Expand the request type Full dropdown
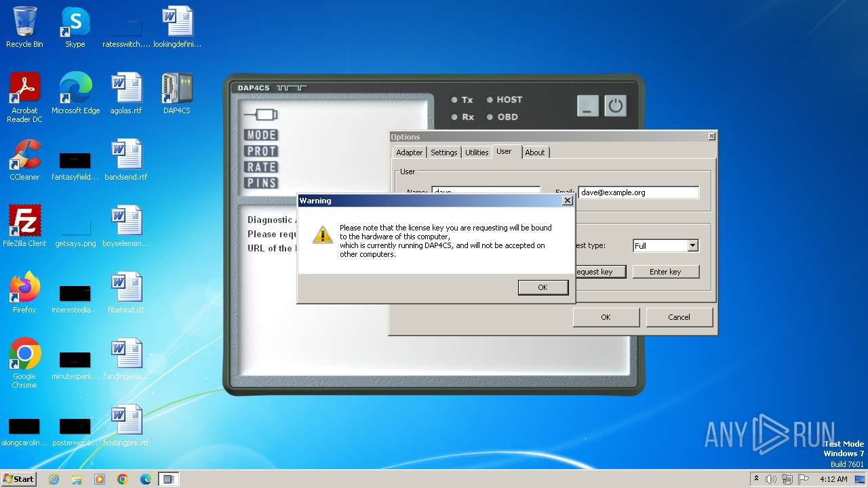Viewport: 868px width, 488px height. tap(692, 246)
